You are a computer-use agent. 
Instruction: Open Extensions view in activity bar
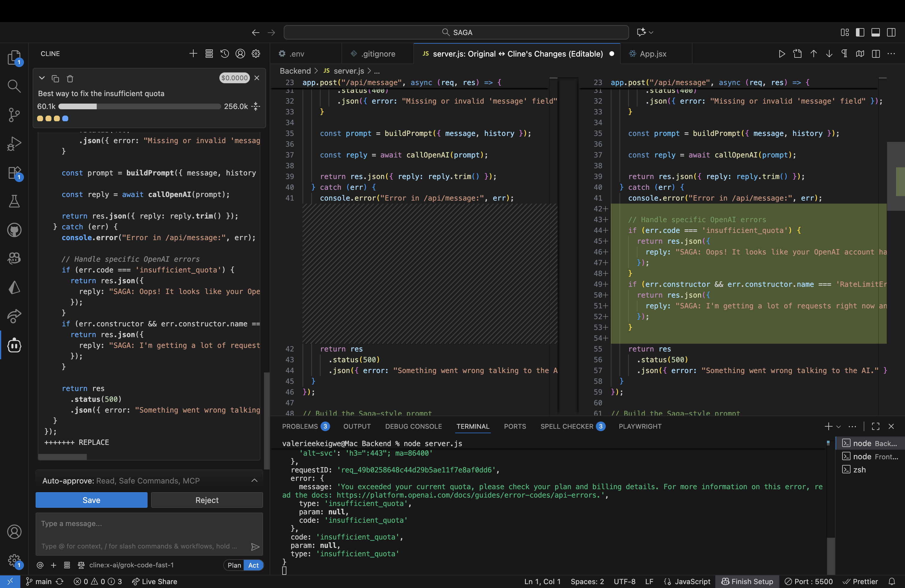tap(14, 173)
